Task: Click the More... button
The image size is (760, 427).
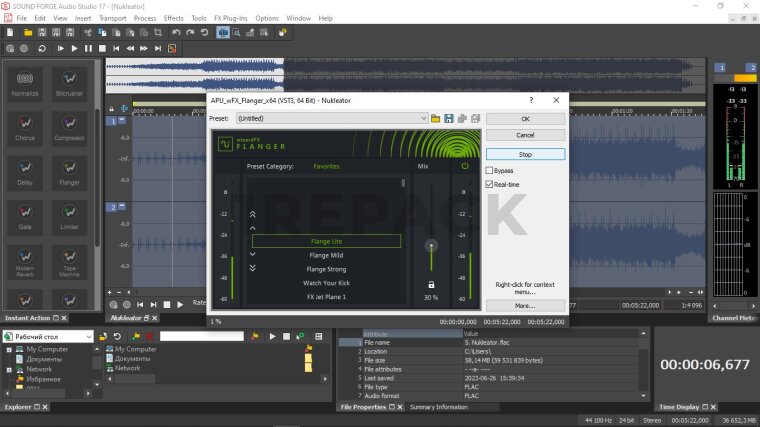Action: 525,305
